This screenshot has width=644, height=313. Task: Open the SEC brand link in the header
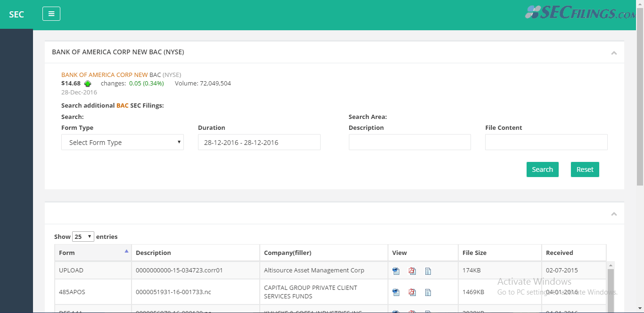[x=17, y=14]
